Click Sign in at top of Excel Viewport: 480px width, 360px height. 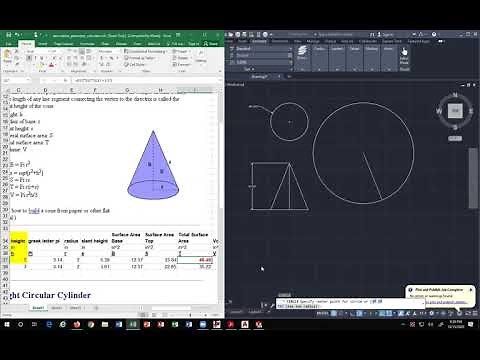pyautogui.click(x=194, y=44)
